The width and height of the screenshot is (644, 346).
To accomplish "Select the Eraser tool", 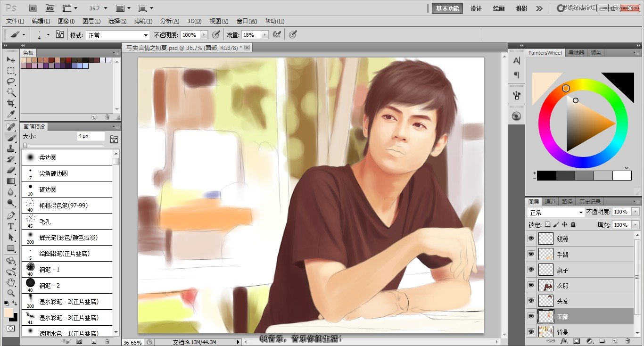I will point(11,170).
